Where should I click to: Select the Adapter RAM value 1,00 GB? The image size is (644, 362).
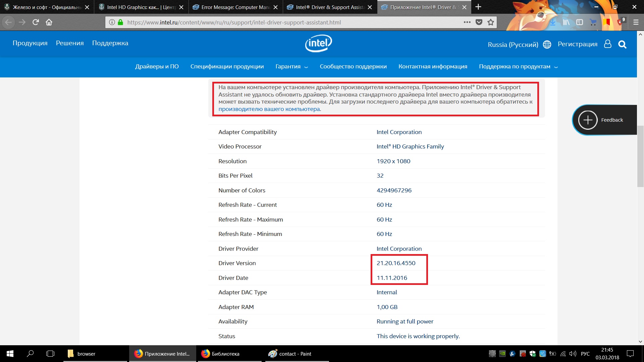click(387, 307)
